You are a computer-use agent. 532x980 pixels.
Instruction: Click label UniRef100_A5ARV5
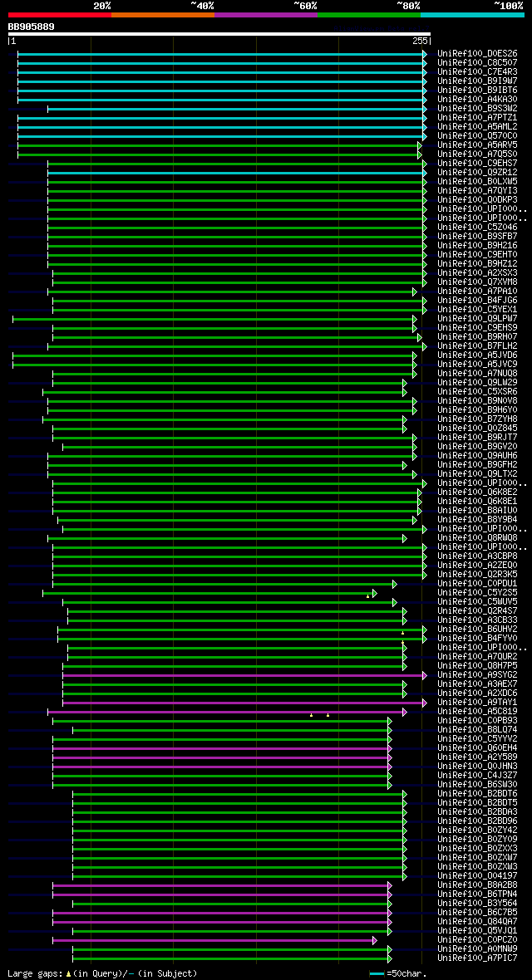coord(477,145)
